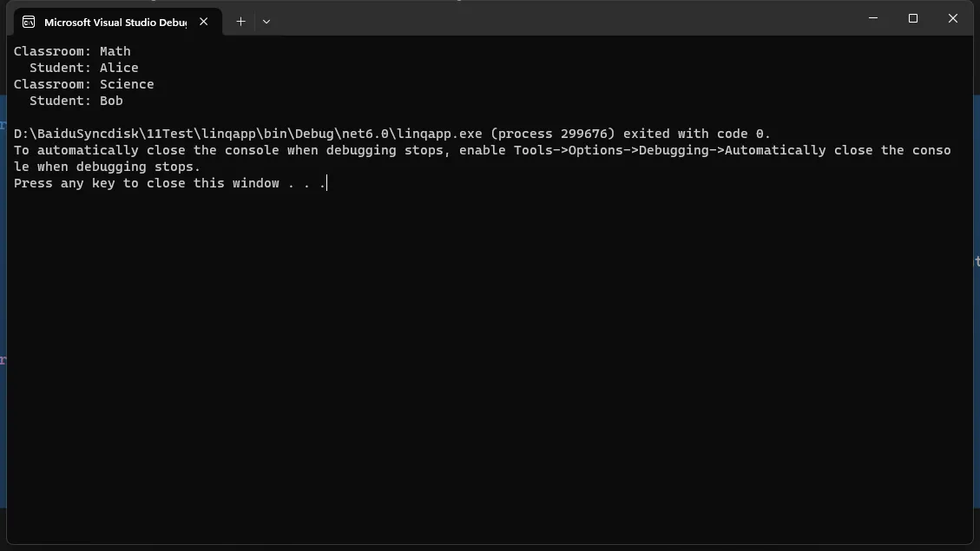
Task: Click 'exited with code 0' text
Action: click(x=697, y=134)
